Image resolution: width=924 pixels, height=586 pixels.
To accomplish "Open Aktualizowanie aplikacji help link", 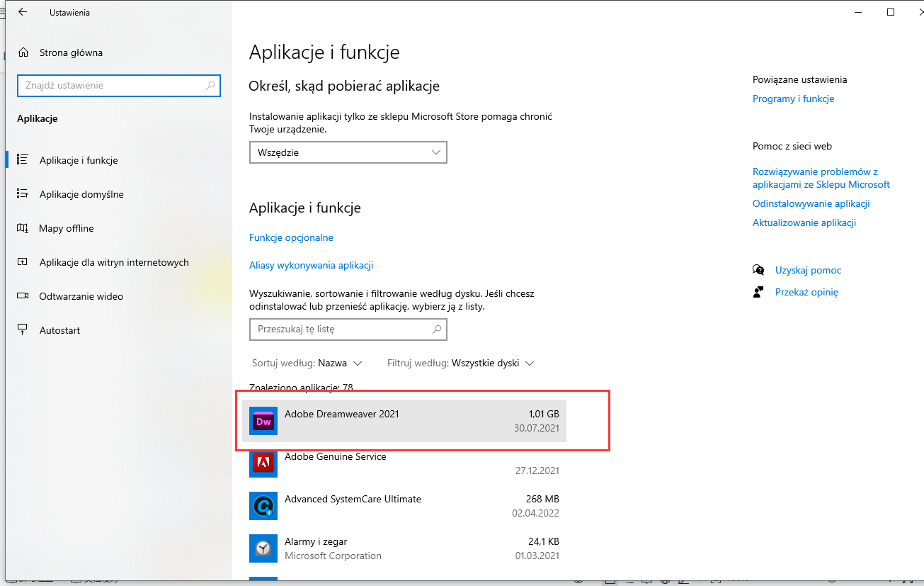I will (804, 222).
